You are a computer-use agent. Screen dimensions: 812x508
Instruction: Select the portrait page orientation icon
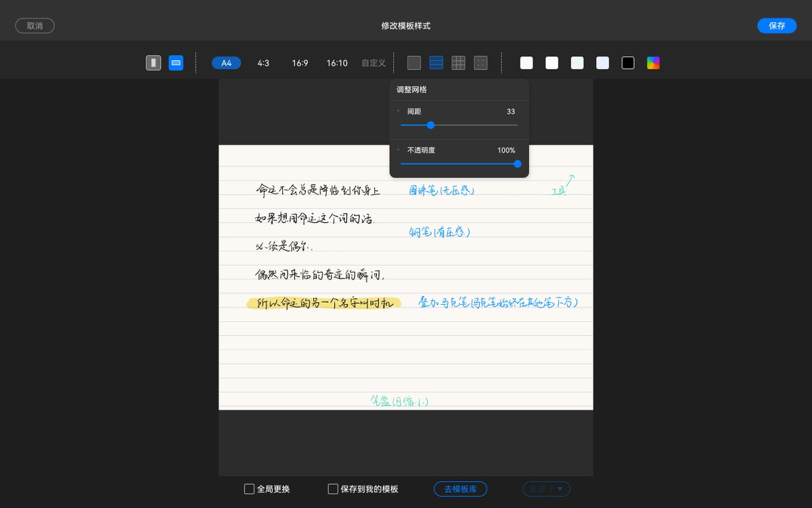[154, 62]
